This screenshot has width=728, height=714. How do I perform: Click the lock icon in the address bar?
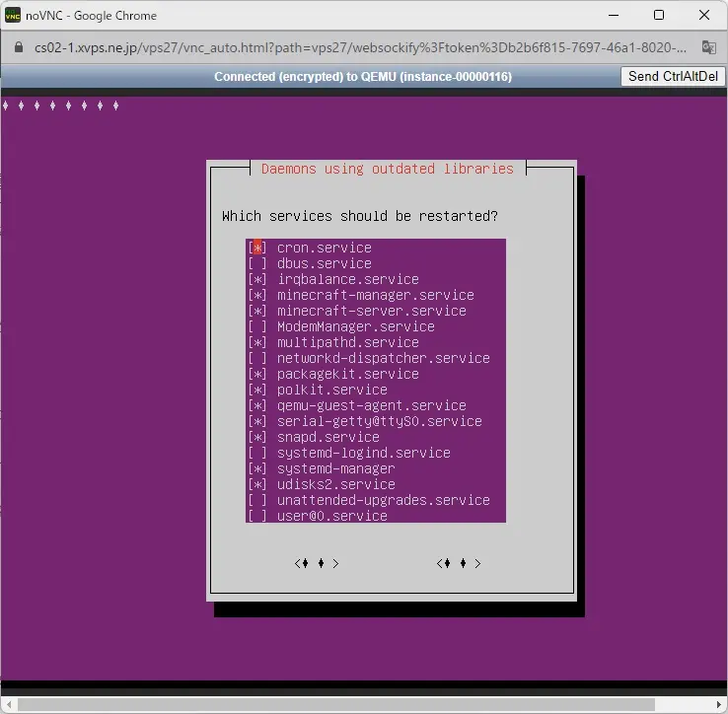pyautogui.click(x=19, y=47)
